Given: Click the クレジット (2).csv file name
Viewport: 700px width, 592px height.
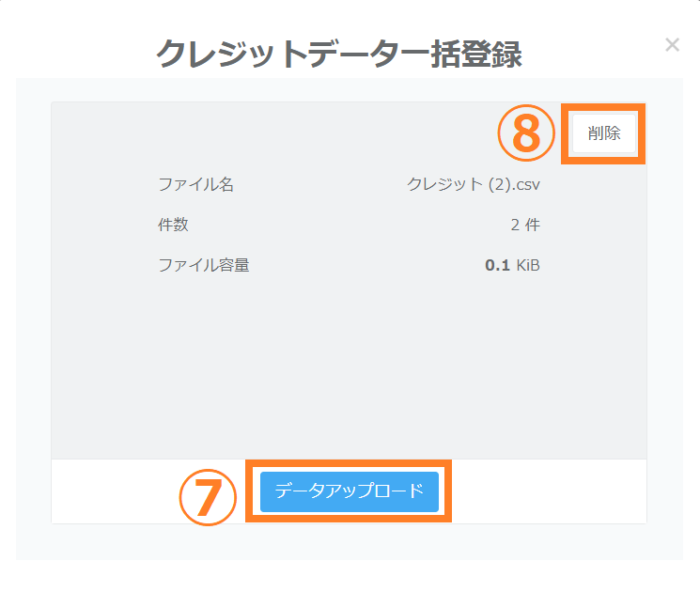Looking at the screenshot, I should [473, 184].
